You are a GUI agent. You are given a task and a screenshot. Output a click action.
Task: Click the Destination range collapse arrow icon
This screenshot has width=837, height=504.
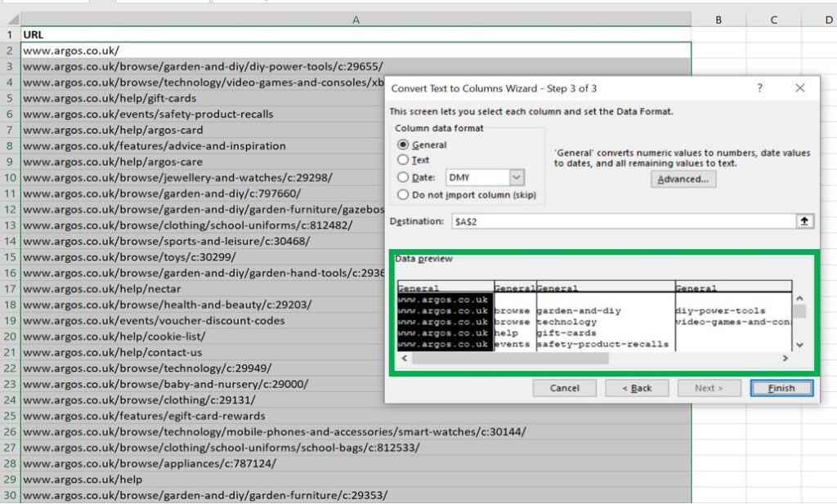tap(803, 221)
